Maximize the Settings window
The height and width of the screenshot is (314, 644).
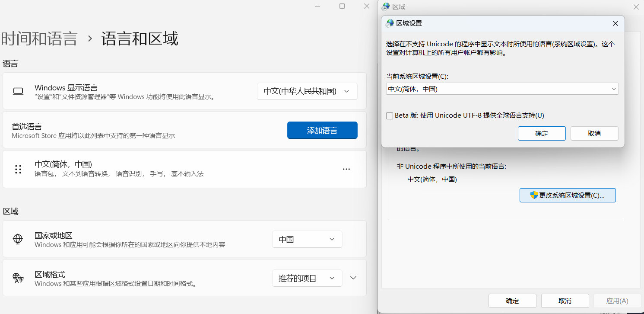(x=342, y=6)
